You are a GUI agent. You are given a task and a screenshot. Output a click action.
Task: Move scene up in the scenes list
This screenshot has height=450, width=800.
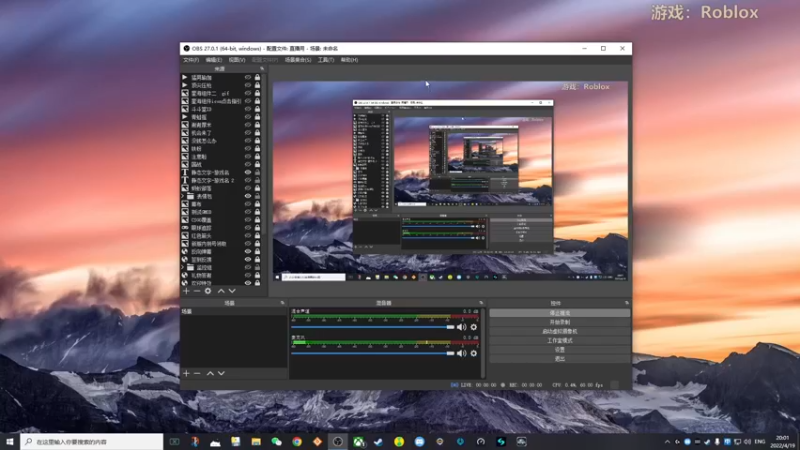pos(210,373)
